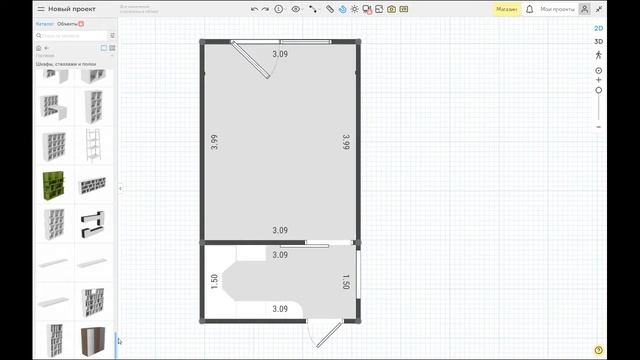Select the lower room left 1.50 label
640x360 pixels.
click(x=214, y=282)
